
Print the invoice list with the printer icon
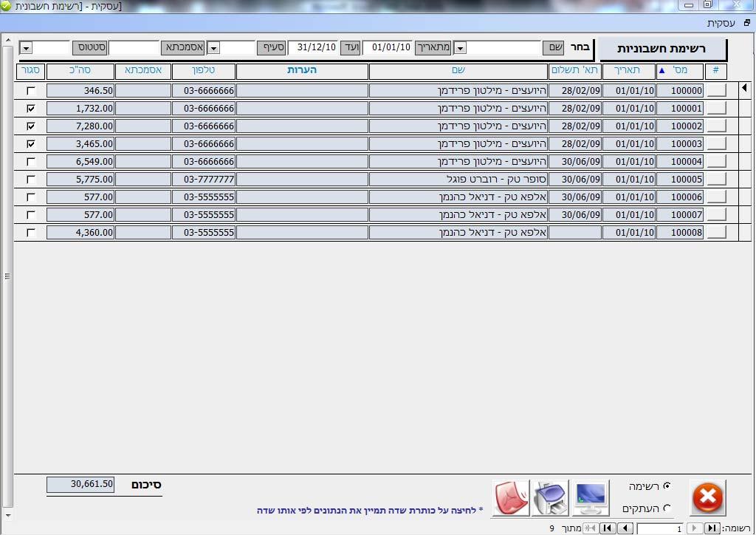[551, 498]
